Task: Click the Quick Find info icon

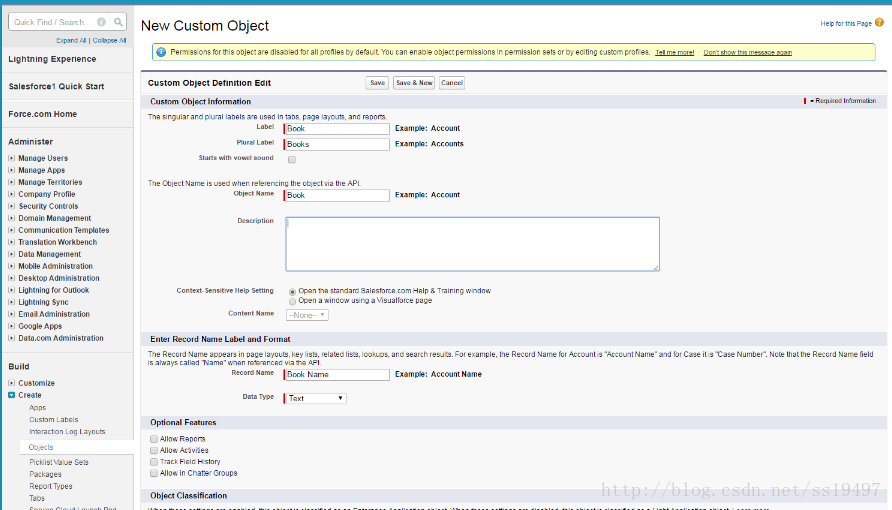Action: pyautogui.click(x=101, y=22)
